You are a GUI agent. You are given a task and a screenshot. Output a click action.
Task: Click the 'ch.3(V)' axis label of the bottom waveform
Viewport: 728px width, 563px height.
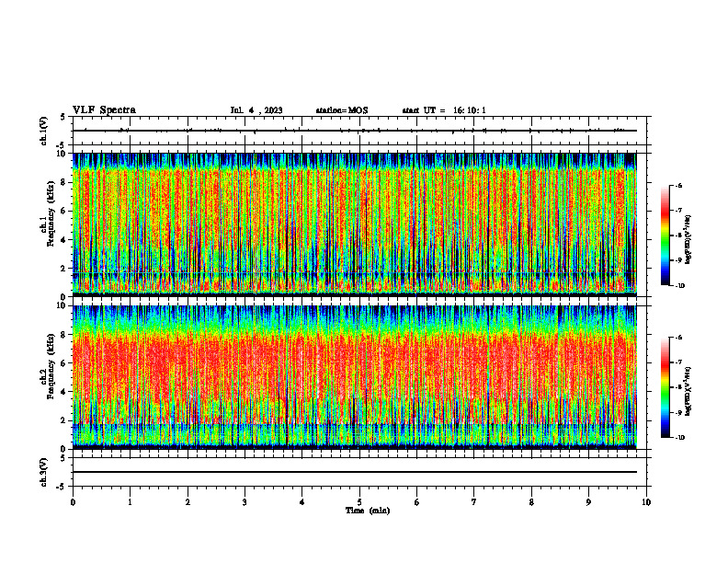click(44, 472)
